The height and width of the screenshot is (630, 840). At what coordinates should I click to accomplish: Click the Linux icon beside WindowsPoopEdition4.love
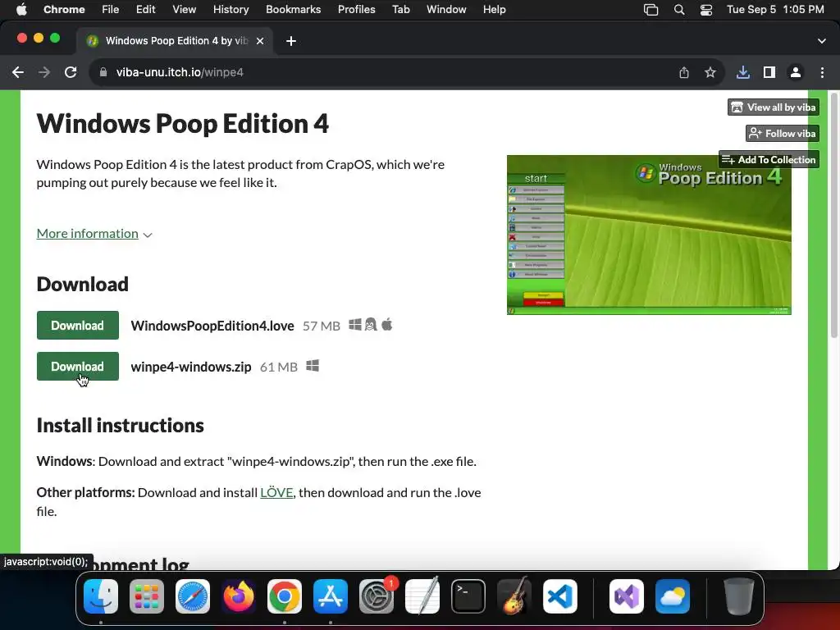pyautogui.click(x=371, y=325)
